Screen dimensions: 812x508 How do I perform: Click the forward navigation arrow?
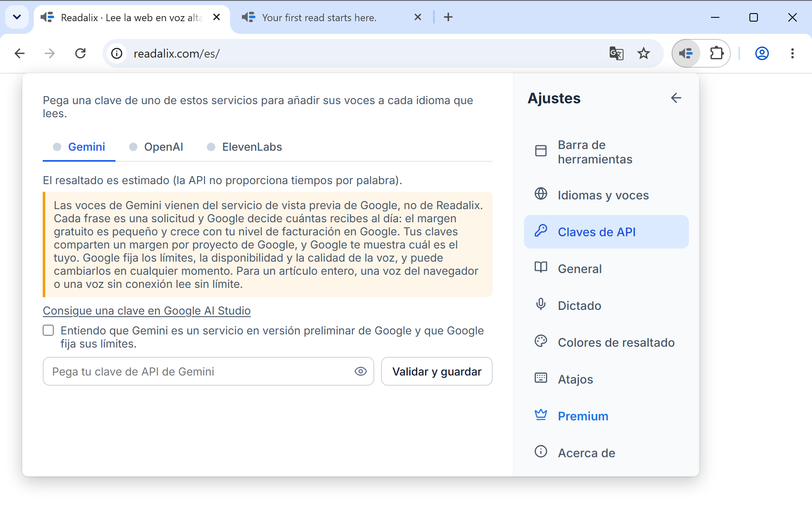click(x=50, y=53)
